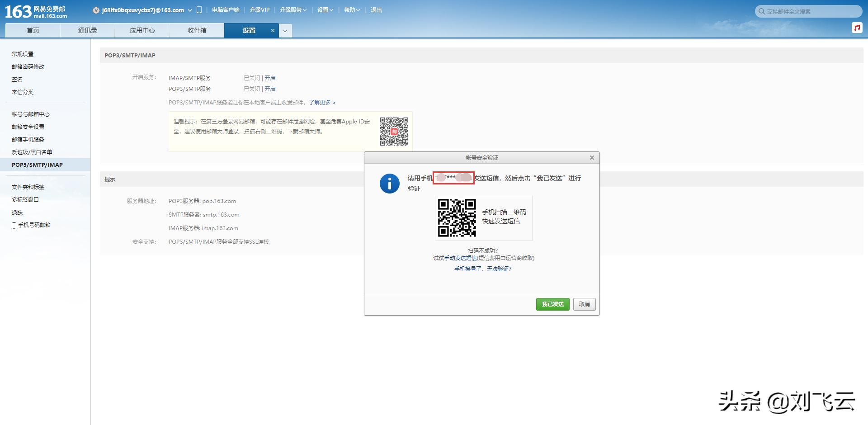
Task: Click 开启 for IMAP/SMTP服务
Action: coord(270,78)
